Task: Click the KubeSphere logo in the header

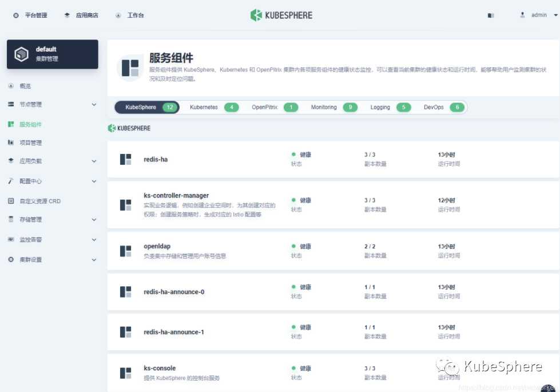Action: coord(280,15)
